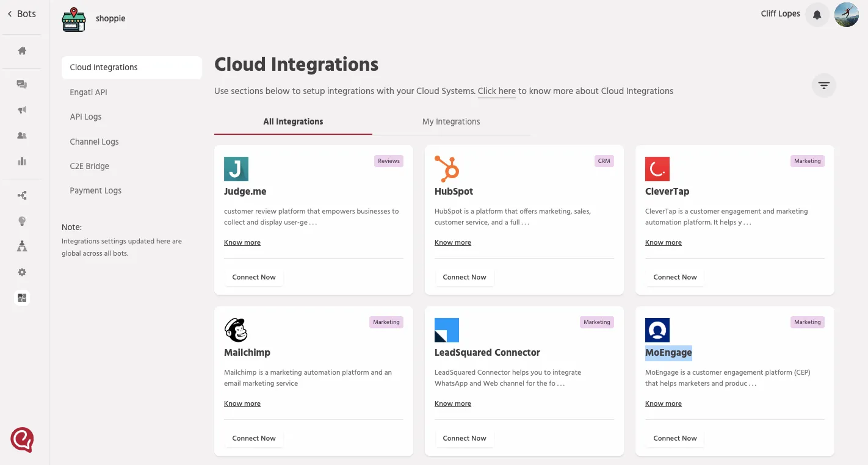The height and width of the screenshot is (465, 868).
Task: Click Know more under HubSpot
Action: coord(453,242)
